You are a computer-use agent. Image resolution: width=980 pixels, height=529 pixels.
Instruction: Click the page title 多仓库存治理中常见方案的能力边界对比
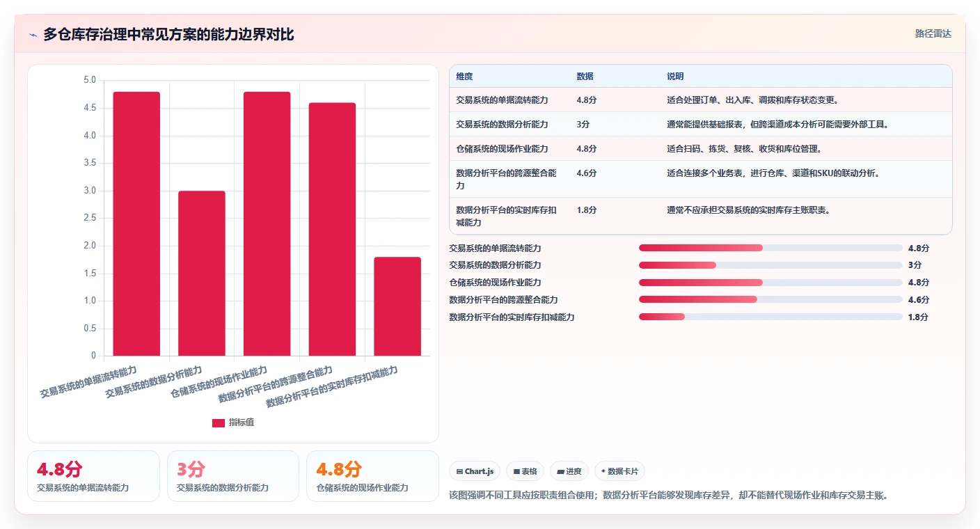168,34
